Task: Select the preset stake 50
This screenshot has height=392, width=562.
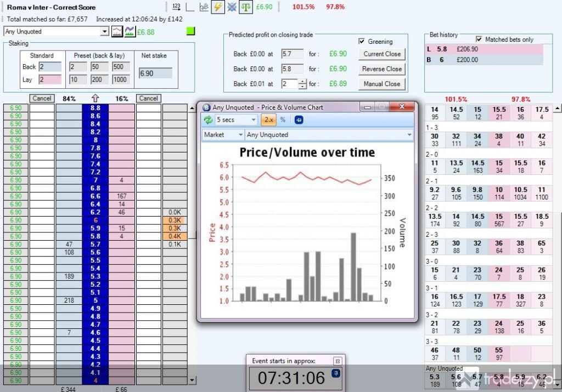Action: pyautogui.click(x=99, y=67)
